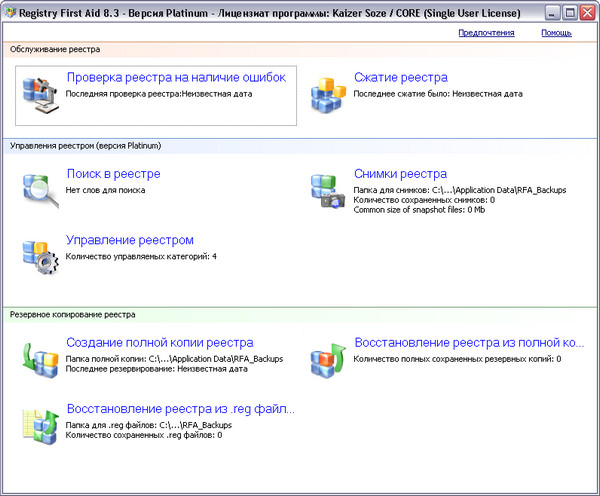Open the Предпочтения settings link
600x496 pixels.
pos(486,33)
